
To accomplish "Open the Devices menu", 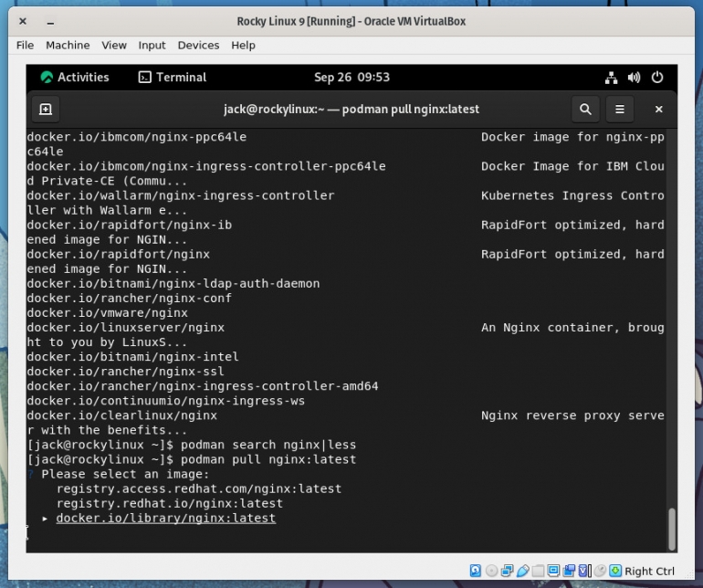I will pos(198,46).
